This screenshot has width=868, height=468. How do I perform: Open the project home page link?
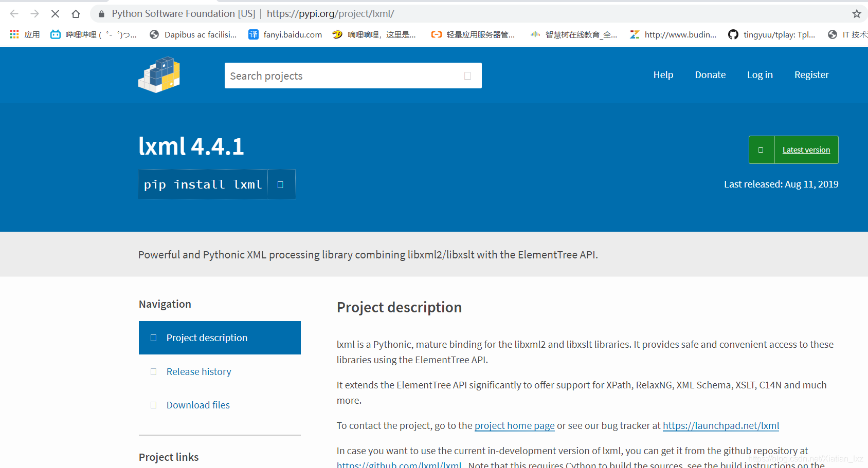(x=514, y=425)
